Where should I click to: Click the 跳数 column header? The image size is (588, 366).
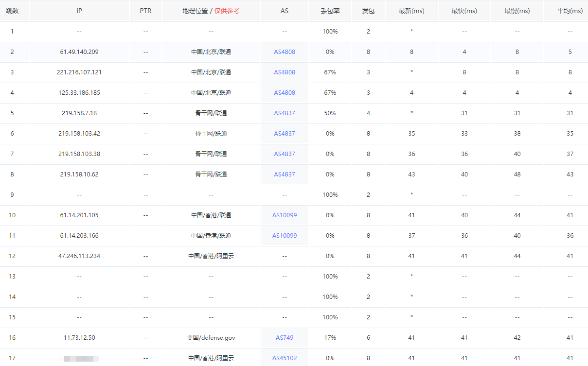point(12,11)
